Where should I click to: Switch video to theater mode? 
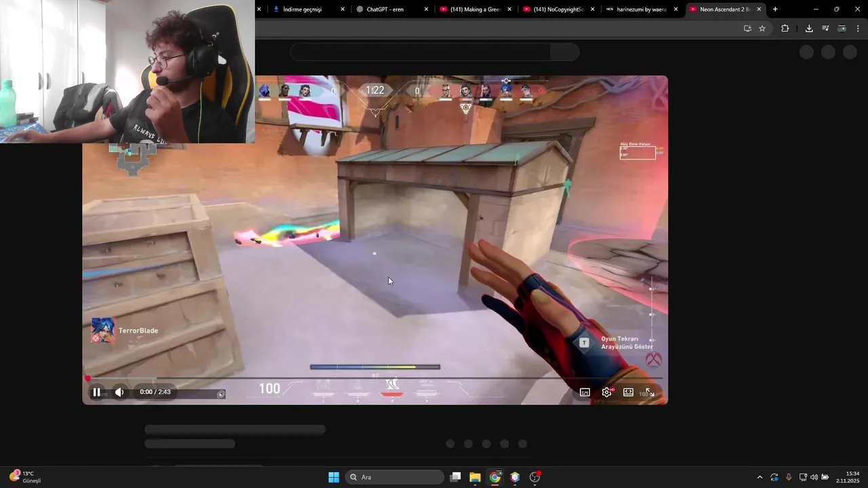point(628,392)
